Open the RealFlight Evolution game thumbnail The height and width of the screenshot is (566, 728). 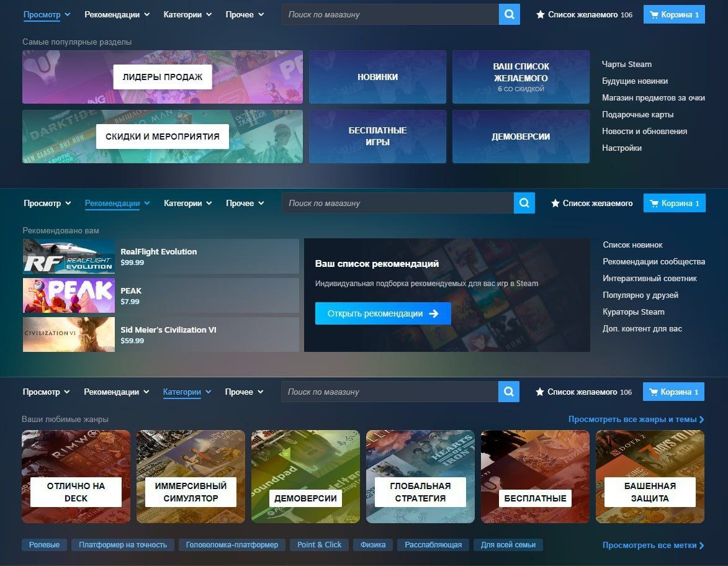point(69,256)
